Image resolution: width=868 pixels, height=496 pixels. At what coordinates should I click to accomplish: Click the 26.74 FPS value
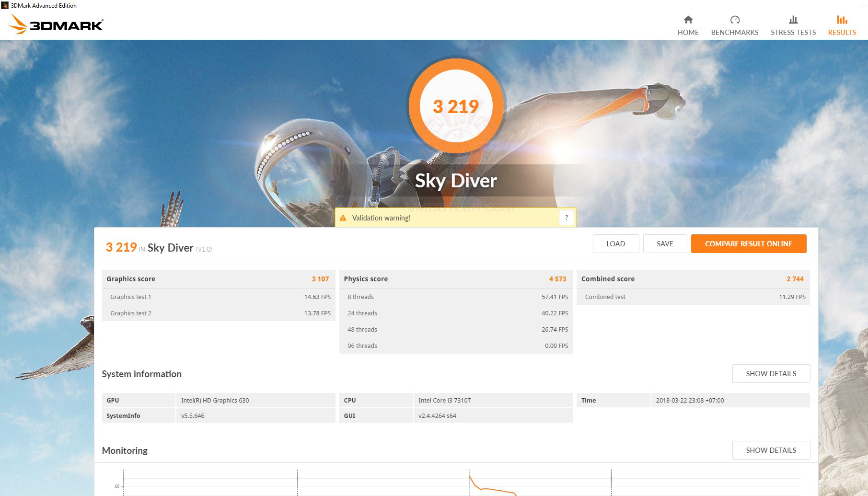(x=555, y=330)
